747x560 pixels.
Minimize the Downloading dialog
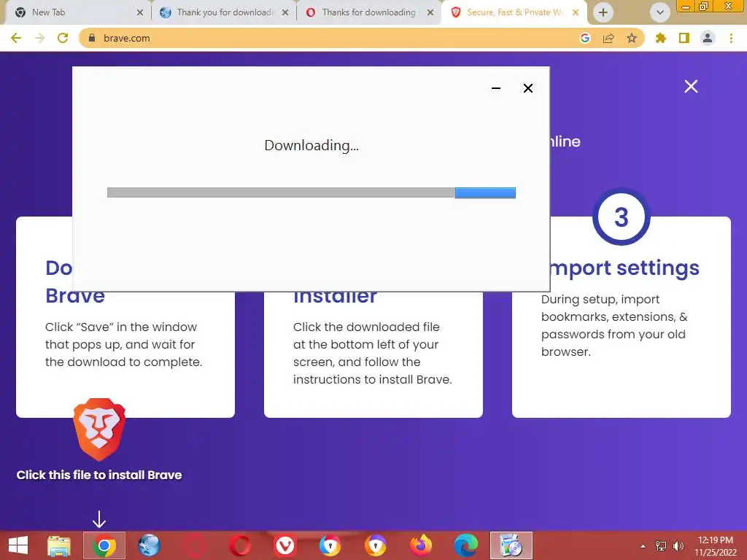pos(496,88)
